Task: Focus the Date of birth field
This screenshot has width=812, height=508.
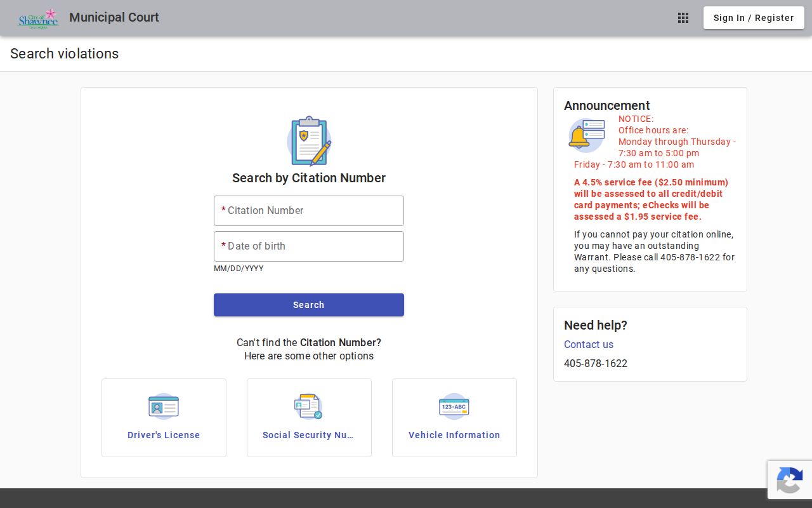Action: pos(309,246)
